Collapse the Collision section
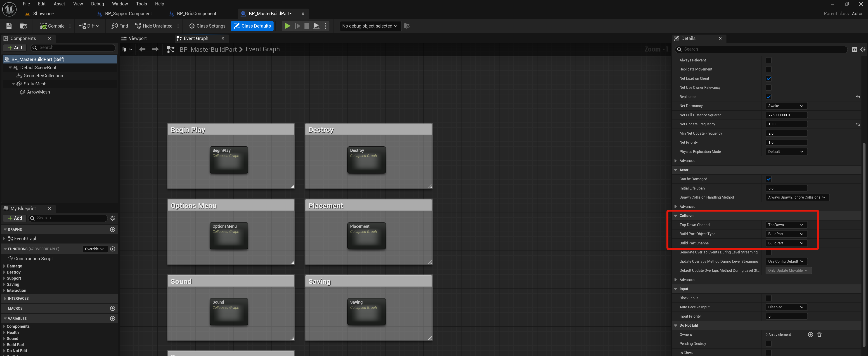 pos(676,216)
